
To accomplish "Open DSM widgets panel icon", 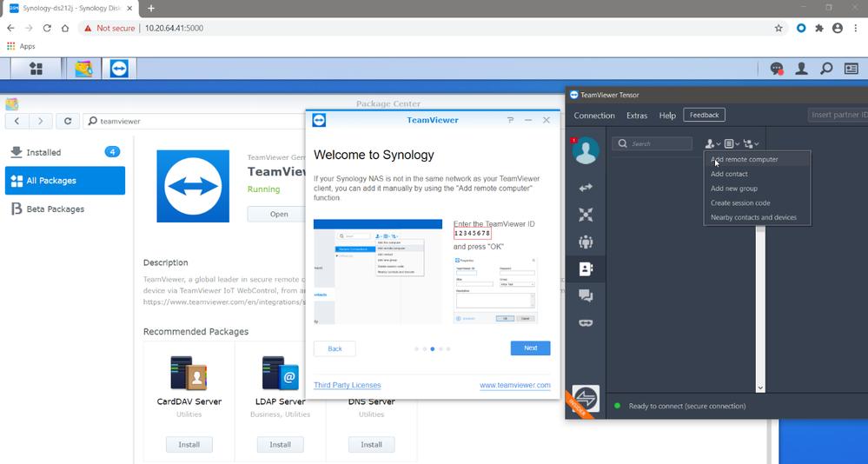I will point(851,69).
